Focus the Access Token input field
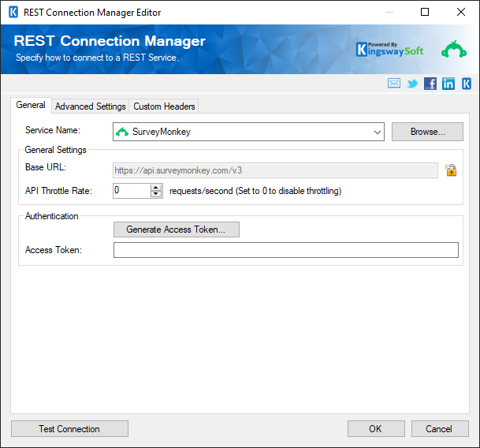 [286, 250]
